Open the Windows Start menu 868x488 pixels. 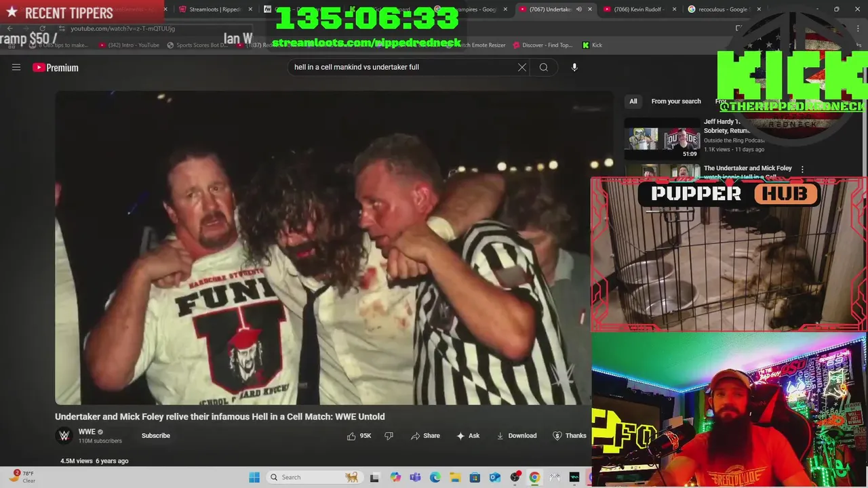click(254, 477)
